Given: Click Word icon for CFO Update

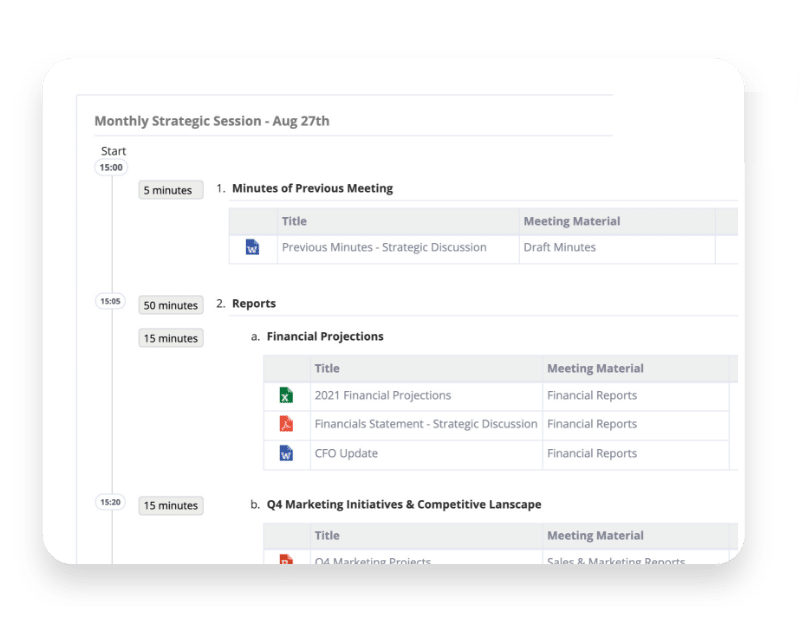Looking at the screenshot, I should [286, 453].
